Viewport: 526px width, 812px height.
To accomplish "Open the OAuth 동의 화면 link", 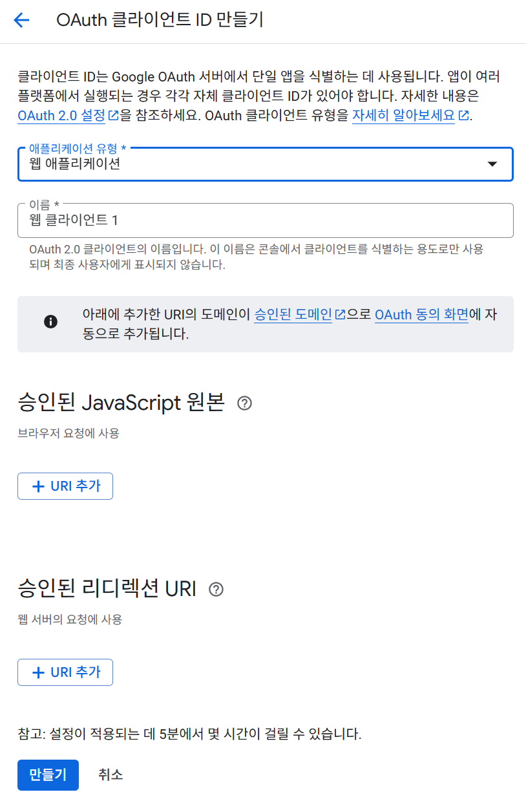I will click(421, 315).
